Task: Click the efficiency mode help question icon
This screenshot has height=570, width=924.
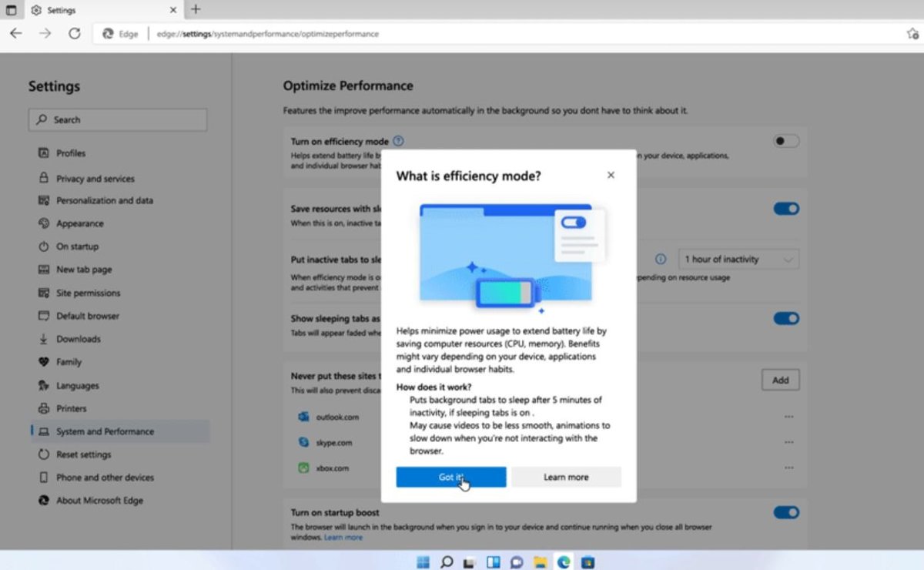Action: (398, 141)
